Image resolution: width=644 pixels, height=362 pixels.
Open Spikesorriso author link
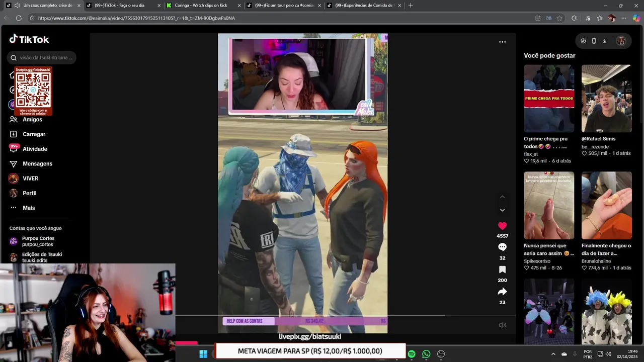[x=537, y=261]
